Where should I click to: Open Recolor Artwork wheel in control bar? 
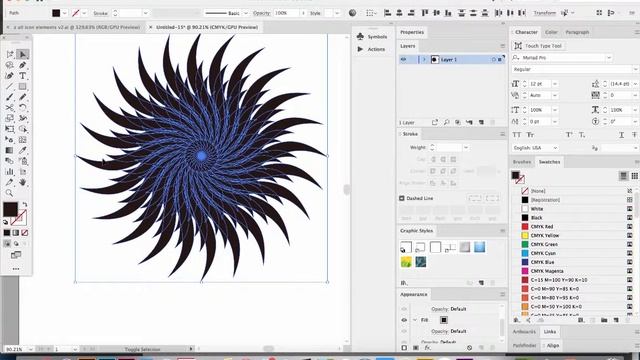[x=352, y=13]
